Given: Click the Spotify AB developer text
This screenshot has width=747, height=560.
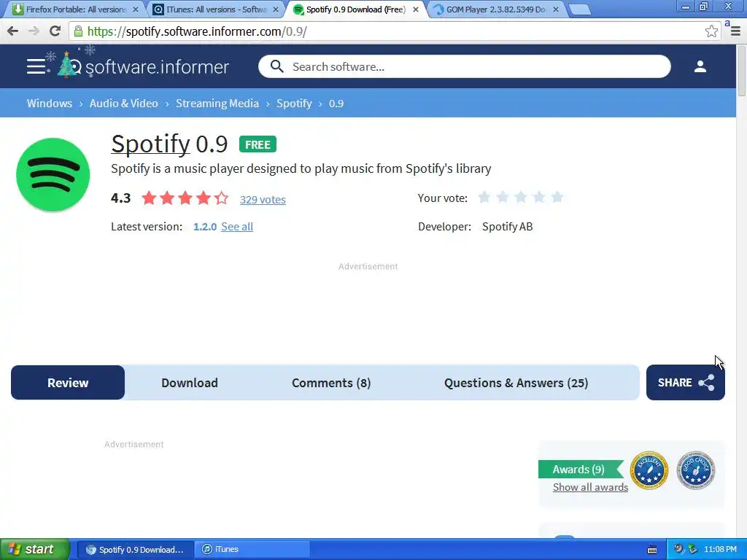Looking at the screenshot, I should (508, 227).
